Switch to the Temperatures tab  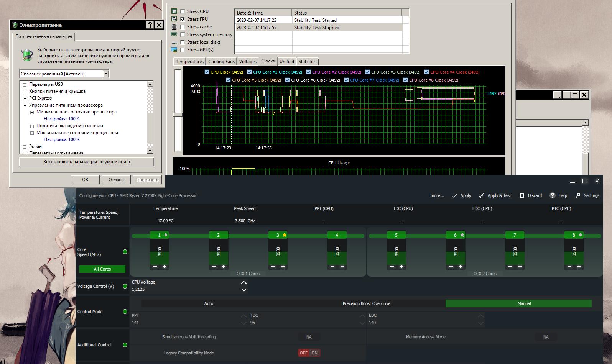(x=189, y=62)
